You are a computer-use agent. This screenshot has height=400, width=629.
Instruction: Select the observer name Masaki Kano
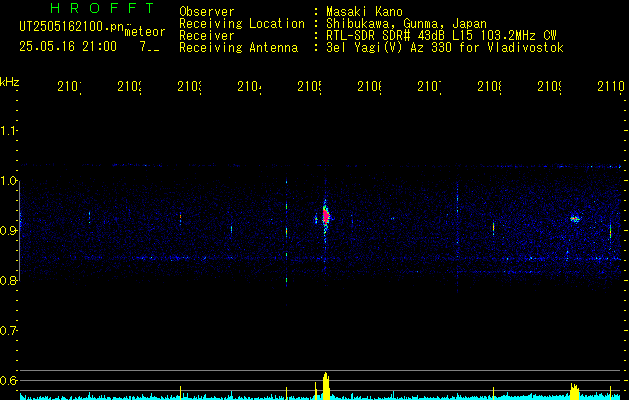click(x=364, y=12)
